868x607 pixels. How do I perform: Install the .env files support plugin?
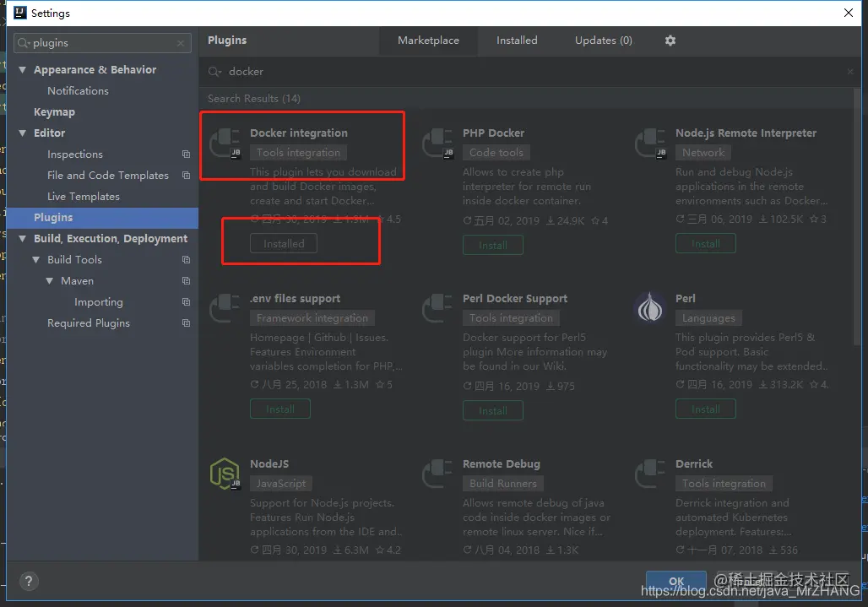tap(280, 409)
